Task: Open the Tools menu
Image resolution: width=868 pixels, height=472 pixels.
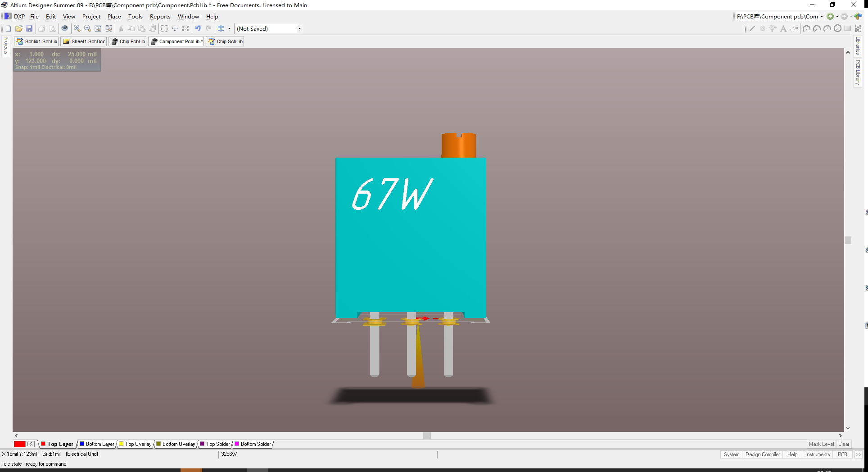Action: tap(135, 17)
